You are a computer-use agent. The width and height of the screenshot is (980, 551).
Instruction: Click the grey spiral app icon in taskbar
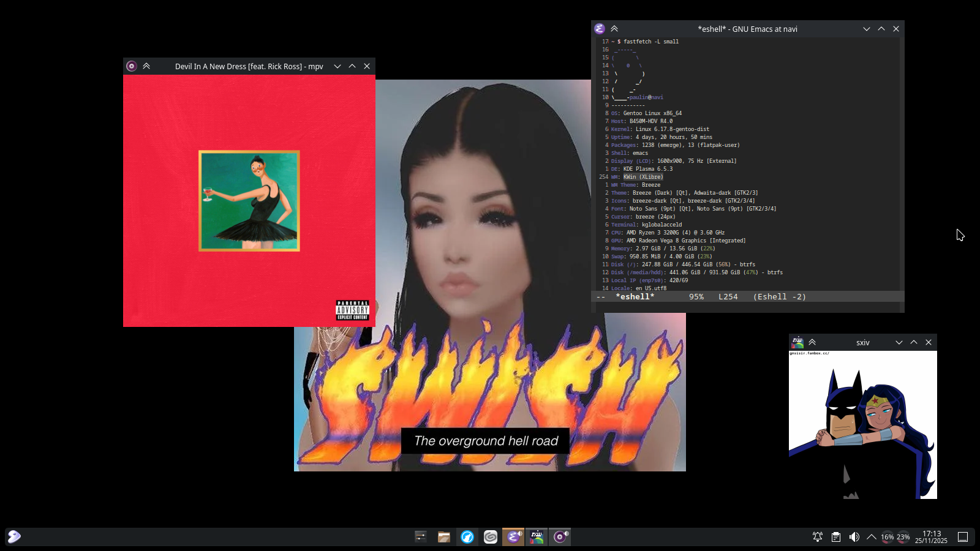[491, 537]
